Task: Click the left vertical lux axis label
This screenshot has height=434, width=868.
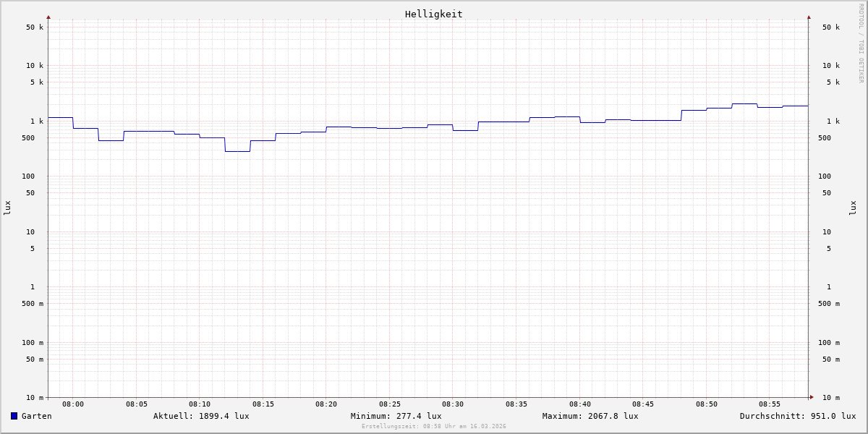Action: pos(7,208)
